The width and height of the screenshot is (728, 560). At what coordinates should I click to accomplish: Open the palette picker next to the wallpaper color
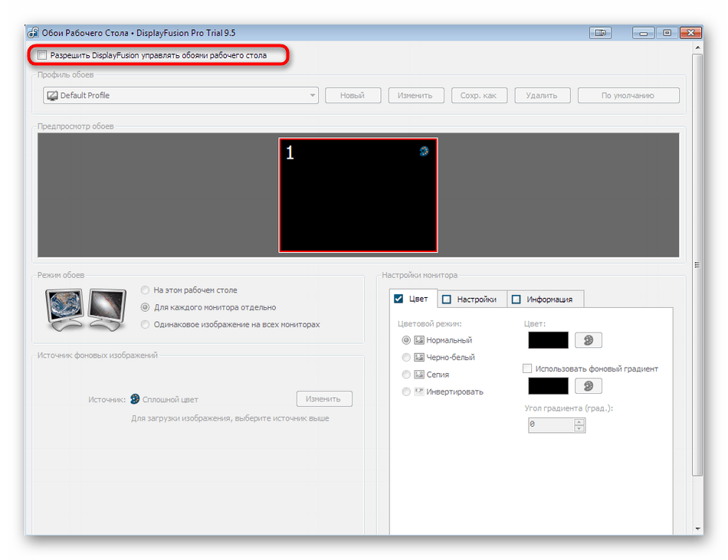click(x=588, y=339)
